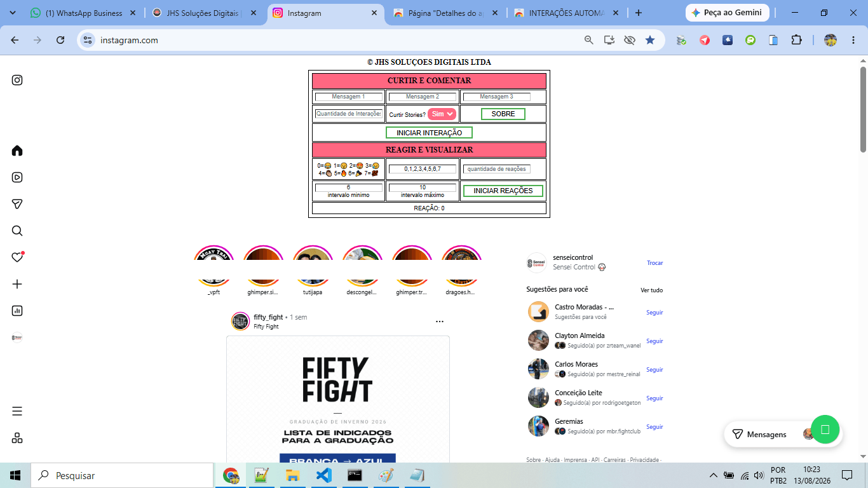
Task: Click the Mensagem 2 input field
Action: pyautogui.click(x=423, y=97)
